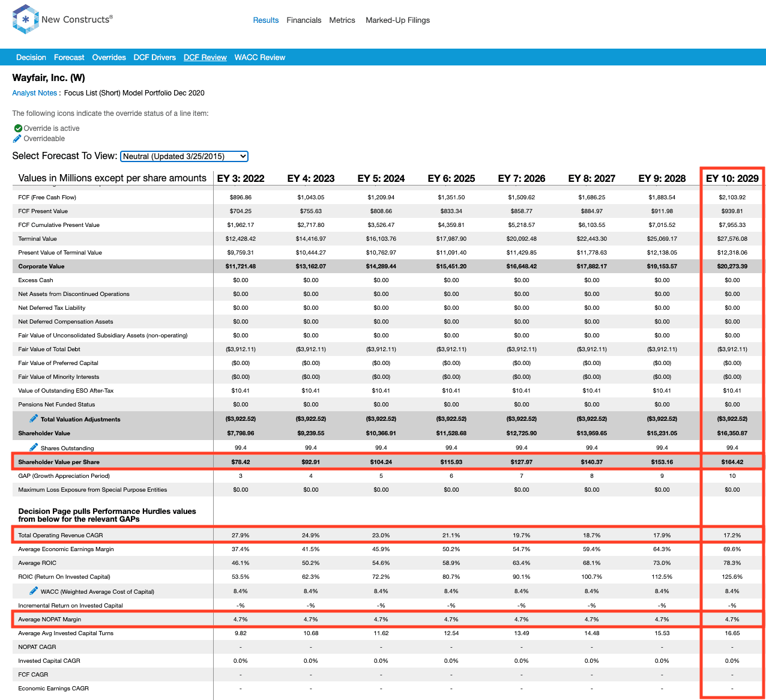The image size is (766, 700).
Task: Switch to the Overrides tab
Action: (x=109, y=58)
